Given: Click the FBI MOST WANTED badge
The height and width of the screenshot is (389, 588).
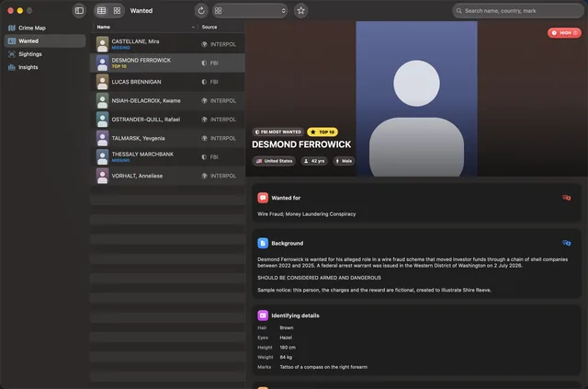Looking at the screenshot, I should click(x=277, y=132).
